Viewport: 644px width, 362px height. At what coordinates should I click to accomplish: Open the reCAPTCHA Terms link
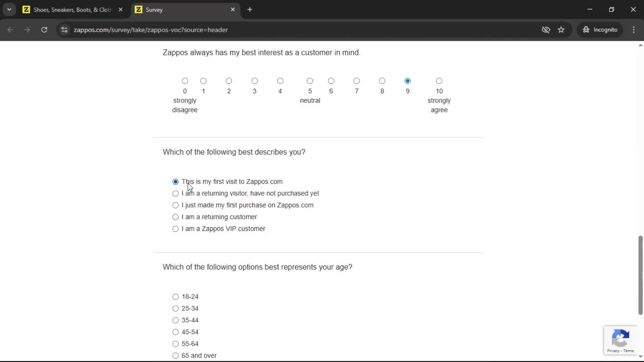[x=628, y=351]
